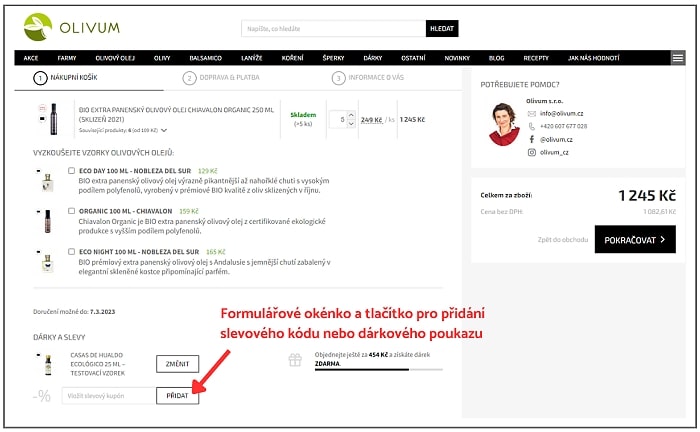Click the Olivum leaf logo
Screen dimensions: 700x432
(x=38, y=27)
